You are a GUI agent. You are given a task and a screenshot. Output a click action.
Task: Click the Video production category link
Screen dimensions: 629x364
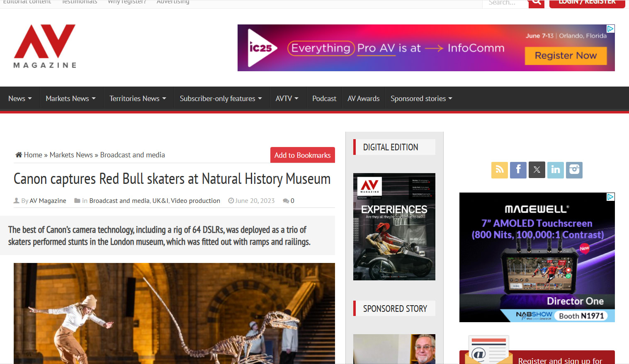point(195,201)
